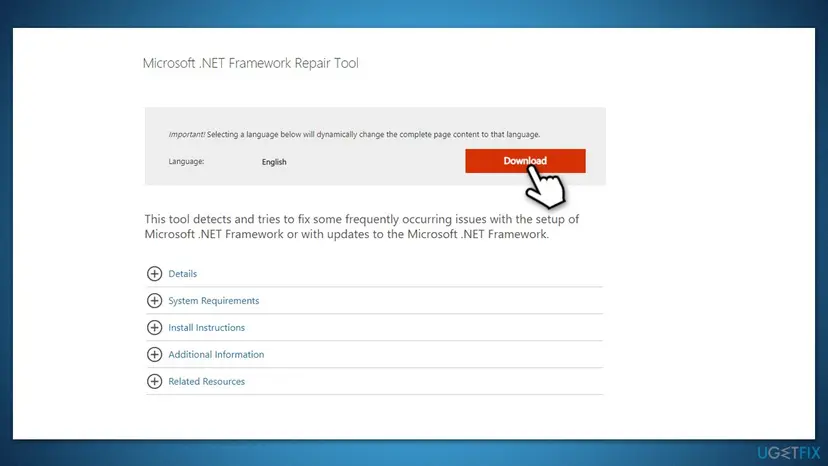The height and width of the screenshot is (466, 828).
Task: Click the 'Important!' notice text
Action: [x=354, y=134]
